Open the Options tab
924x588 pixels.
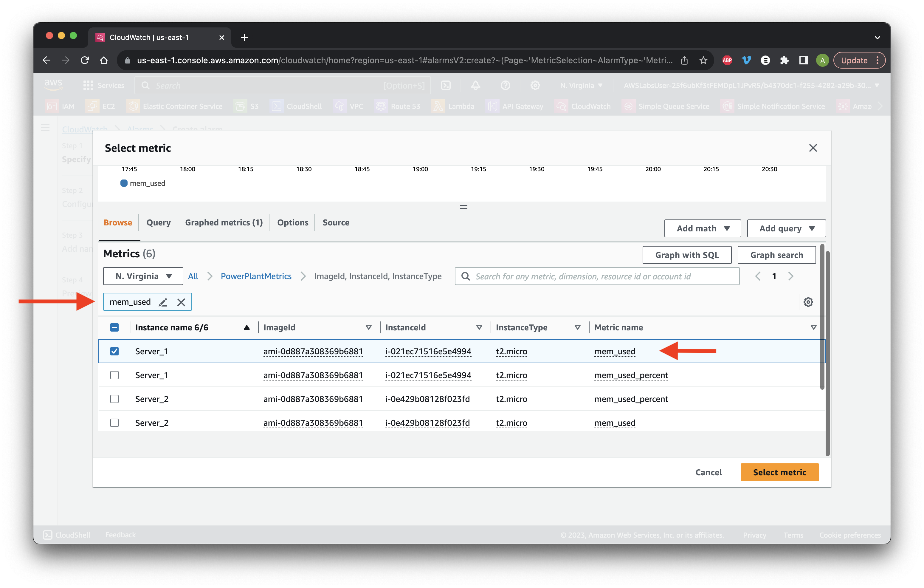293,223
